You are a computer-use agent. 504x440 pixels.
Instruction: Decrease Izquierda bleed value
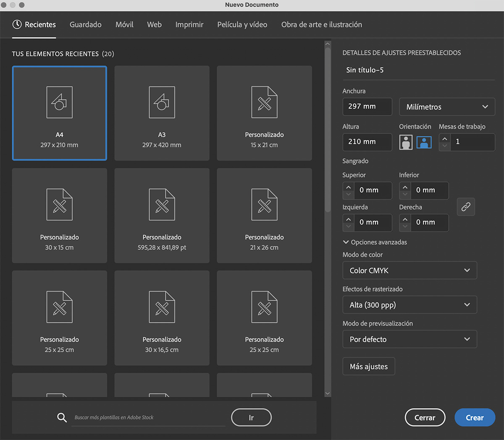(x=348, y=227)
